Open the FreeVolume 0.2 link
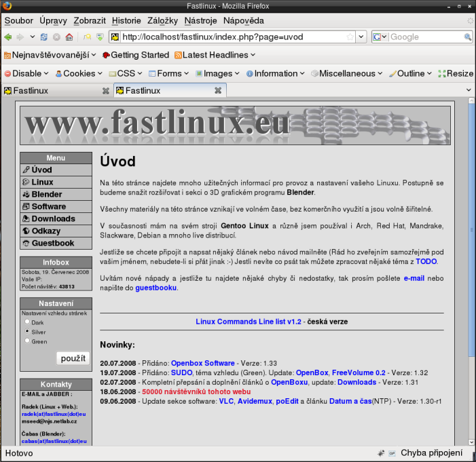The height and width of the screenshot is (462, 476). tap(359, 372)
